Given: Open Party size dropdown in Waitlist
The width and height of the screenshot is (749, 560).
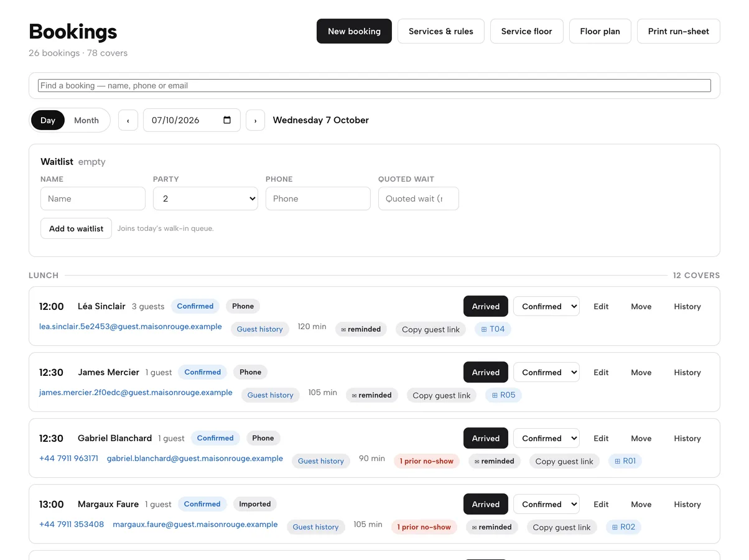Looking at the screenshot, I should pyautogui.click(x=205, y=198).
